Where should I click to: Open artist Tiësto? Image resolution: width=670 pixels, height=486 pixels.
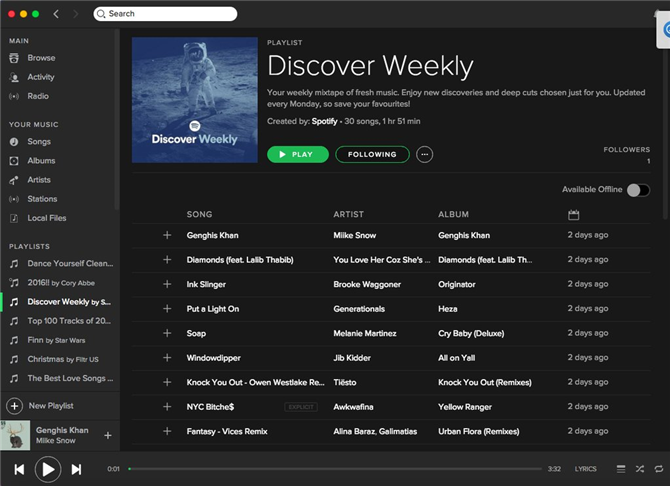click(344, 382)
